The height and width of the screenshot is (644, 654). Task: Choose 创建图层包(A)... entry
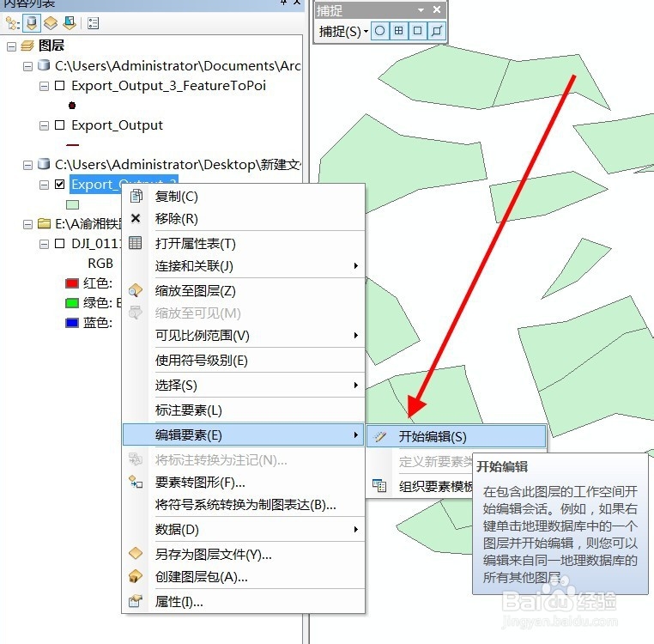(244, 577)
